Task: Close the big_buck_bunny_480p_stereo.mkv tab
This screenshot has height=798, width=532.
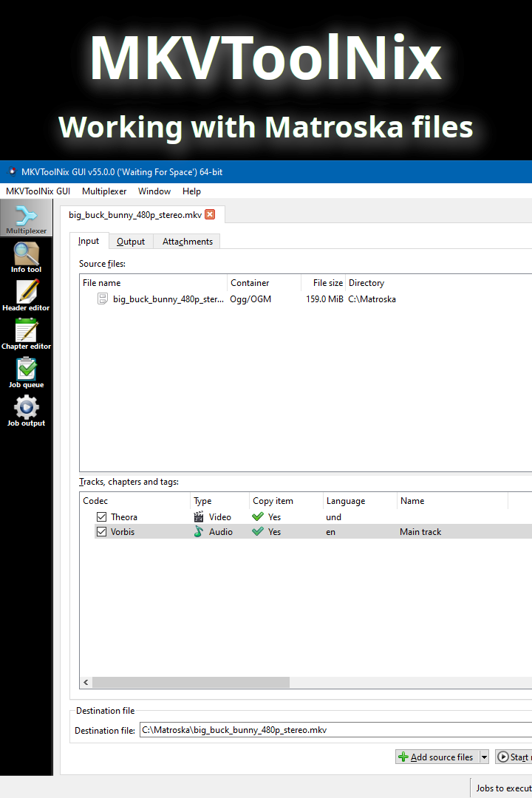Action: 210,214
